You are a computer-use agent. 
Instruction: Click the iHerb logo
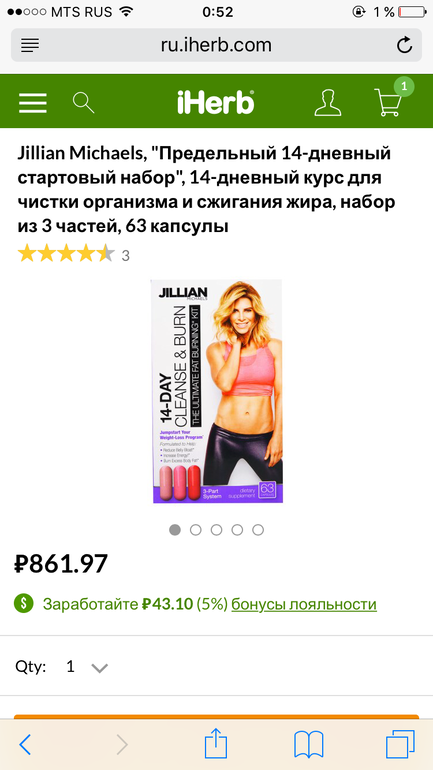point(216,103)
